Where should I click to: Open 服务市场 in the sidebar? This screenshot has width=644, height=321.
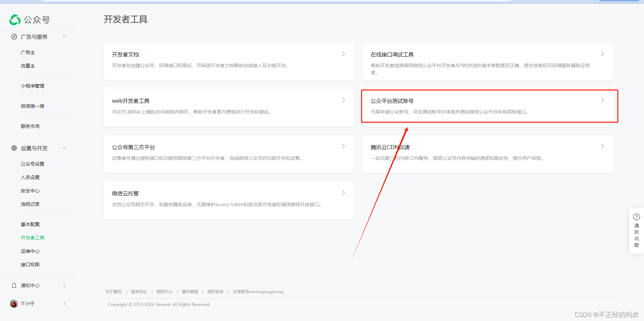pos(30,126)
